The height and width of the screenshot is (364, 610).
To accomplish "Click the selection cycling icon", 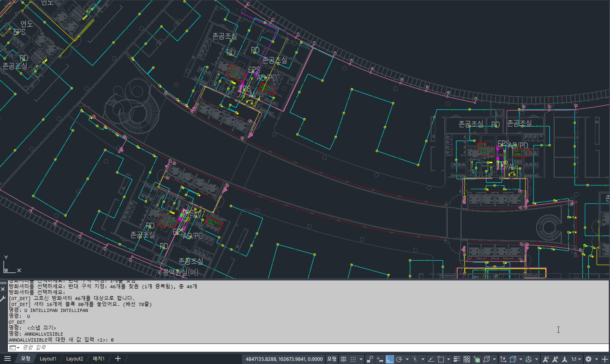I will point(477,359).
